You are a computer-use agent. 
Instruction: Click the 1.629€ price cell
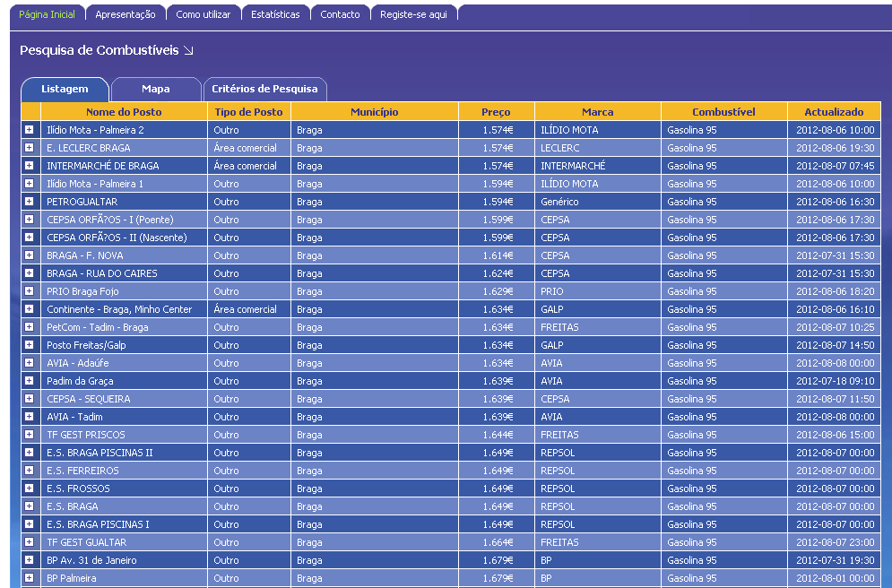[498, 291]
